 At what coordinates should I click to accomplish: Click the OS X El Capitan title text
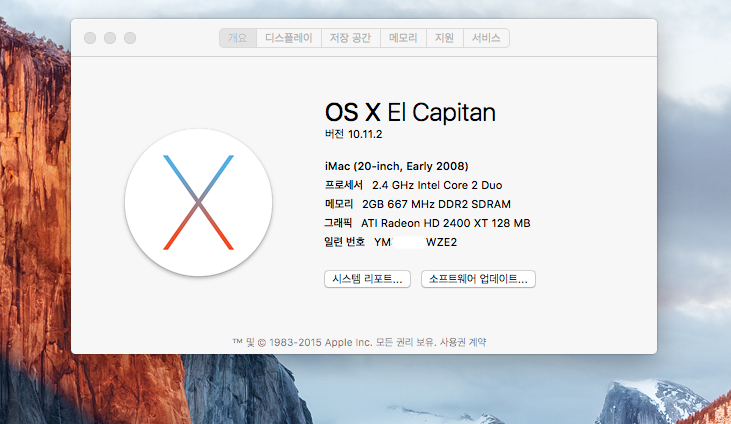(410, 112)
